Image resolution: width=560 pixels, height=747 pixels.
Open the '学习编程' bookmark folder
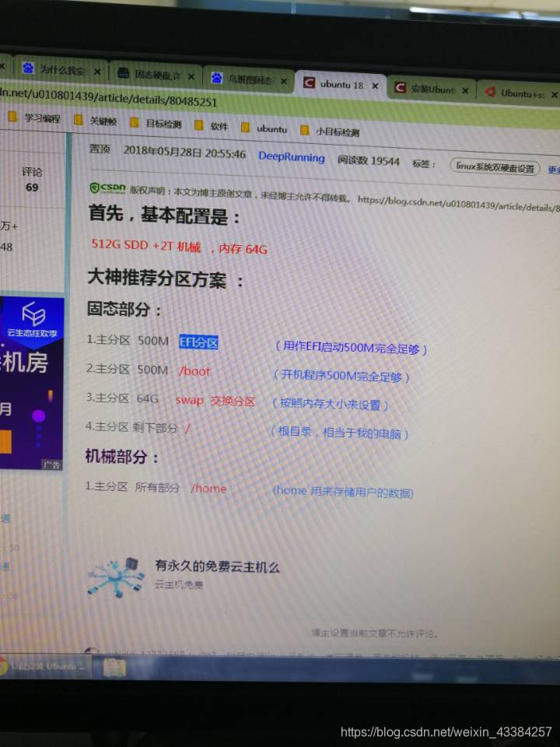(x=35, y=117)
